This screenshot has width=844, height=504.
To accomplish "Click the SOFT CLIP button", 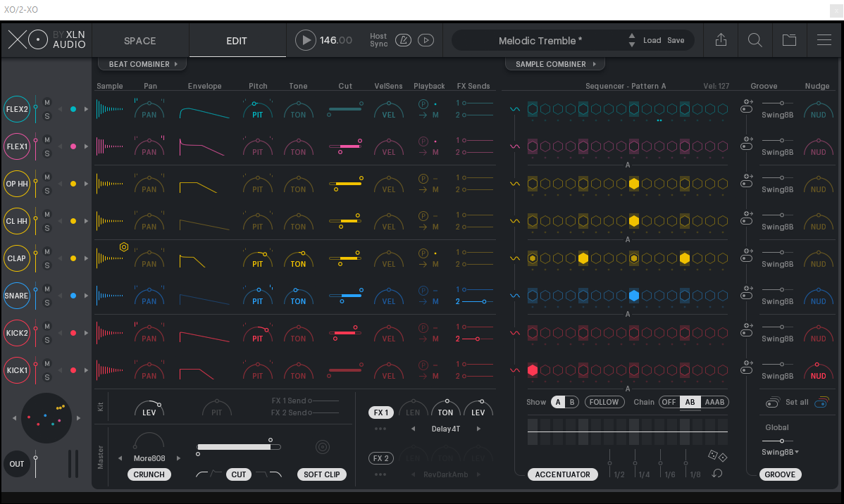I will click(321, 474).
